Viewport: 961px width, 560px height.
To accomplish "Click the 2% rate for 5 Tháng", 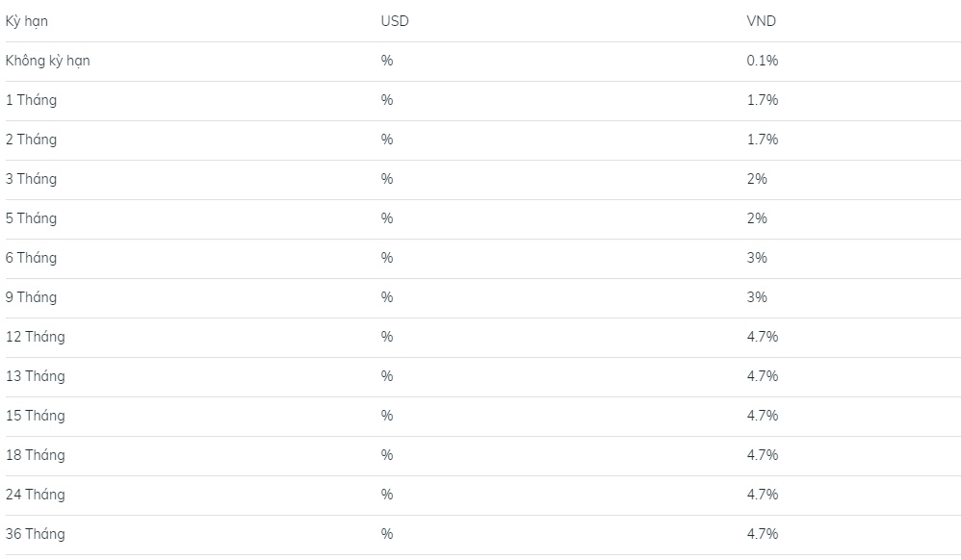I will (x=757, y=218).
